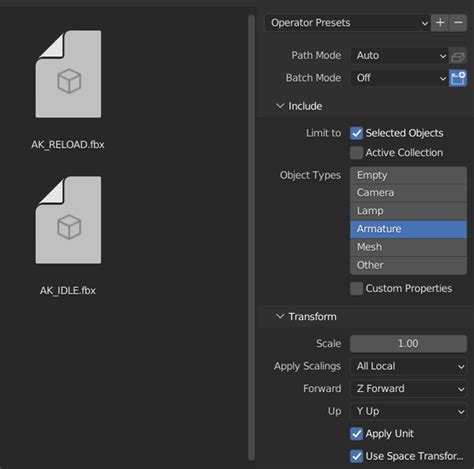The image size is (474, 469).
Task: Deselect Armature in Object Types list
Action: tap(408, 229)
